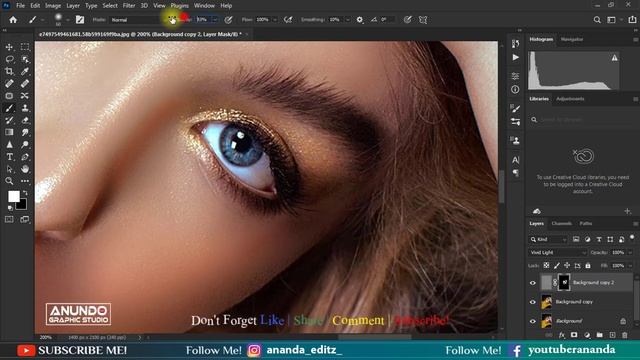Toggle lock image pixels brush icon
This screenshot has width=640, height=360.
pyautogui.click(x=557, y=265)
